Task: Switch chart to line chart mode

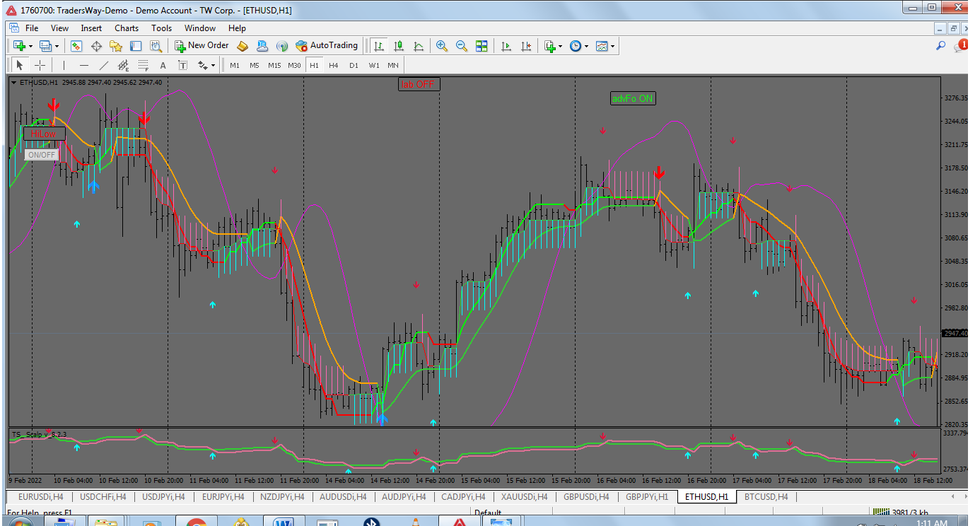Action: click(x=419, y=46)
